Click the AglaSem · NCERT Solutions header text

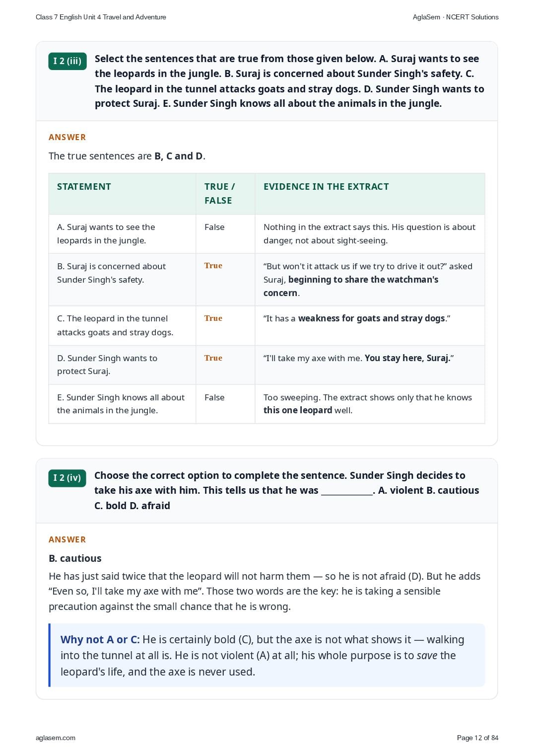click(456, 17)
